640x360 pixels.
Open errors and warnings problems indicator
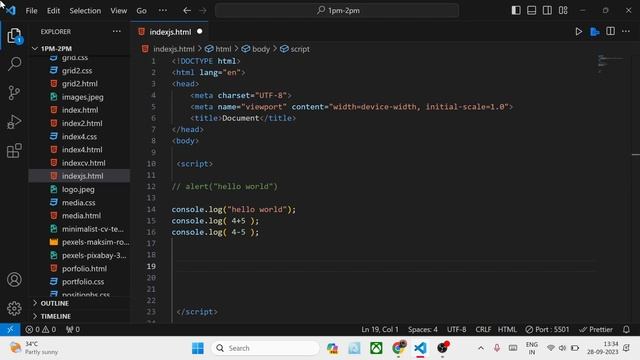pos(41,329)
